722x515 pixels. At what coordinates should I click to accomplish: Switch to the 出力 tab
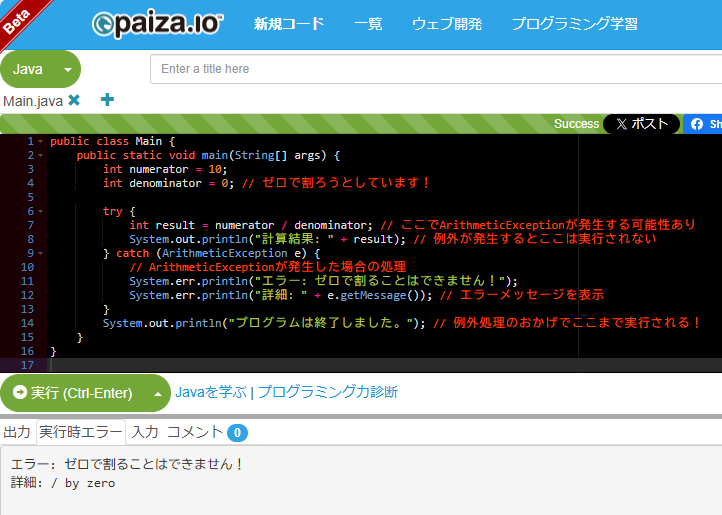[x=17, y=432]
